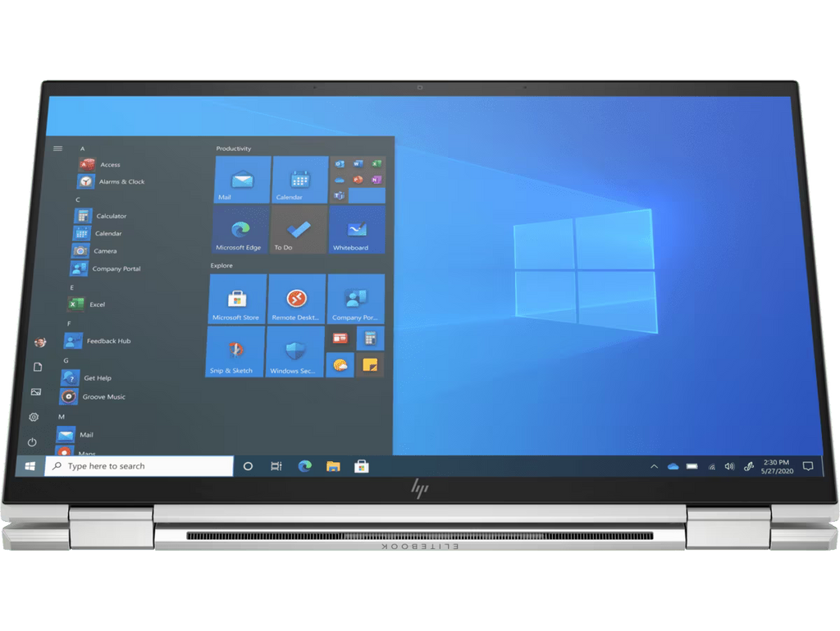Image resolution: width=840 pixels, height=631 pixels.
Task: Click the Windows Start button
Action: (x=30, y=466)
